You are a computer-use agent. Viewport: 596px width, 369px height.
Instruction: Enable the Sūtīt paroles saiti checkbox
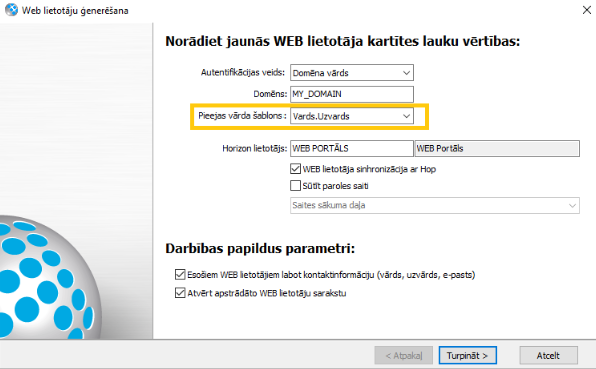click(295, 185)
